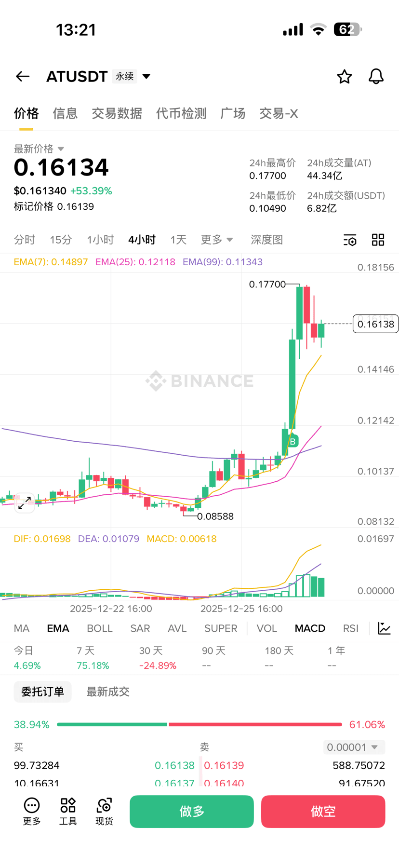Open indicator chart settings icon

tap(385, 628)
